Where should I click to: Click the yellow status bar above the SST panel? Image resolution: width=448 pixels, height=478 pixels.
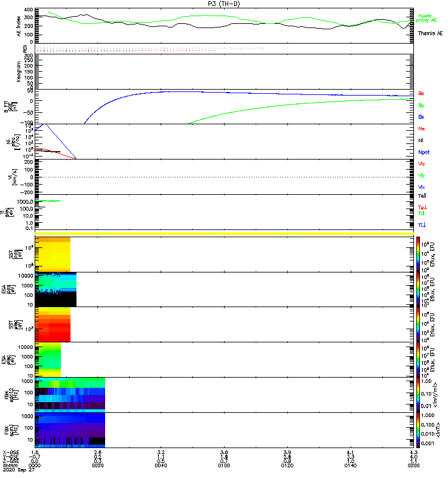click(225, 234)
